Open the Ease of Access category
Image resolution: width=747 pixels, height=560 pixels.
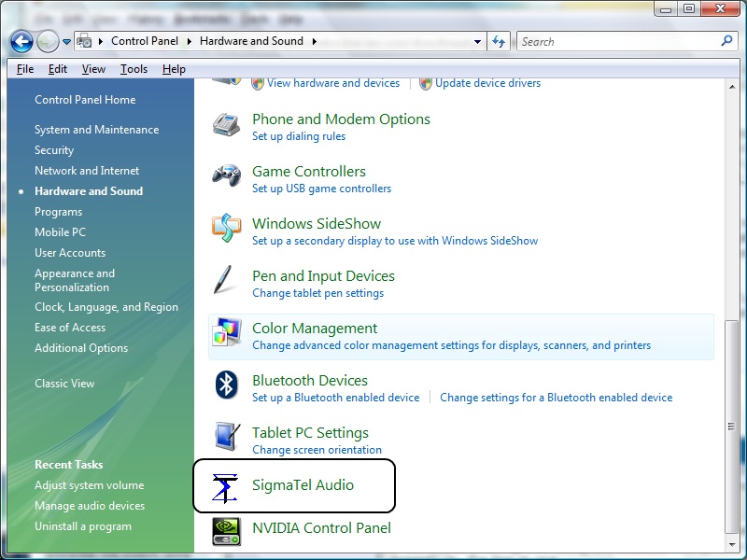click(x=70, y=328)
